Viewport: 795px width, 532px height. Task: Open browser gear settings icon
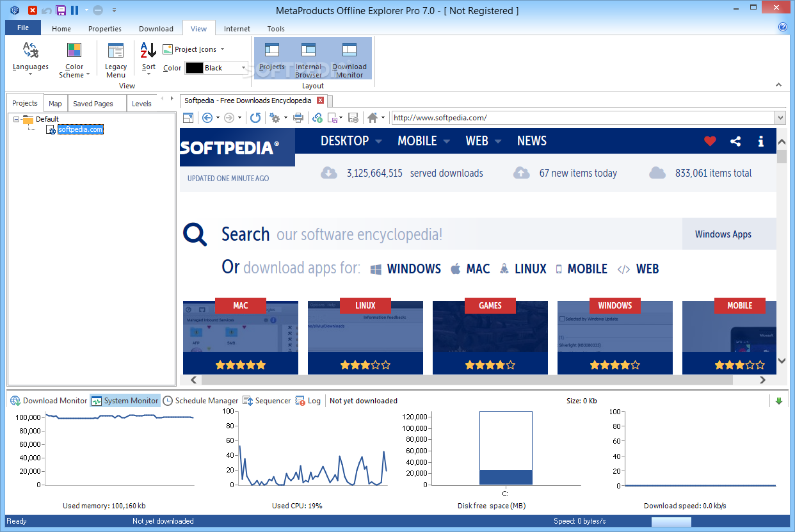[x=274, y=118]
